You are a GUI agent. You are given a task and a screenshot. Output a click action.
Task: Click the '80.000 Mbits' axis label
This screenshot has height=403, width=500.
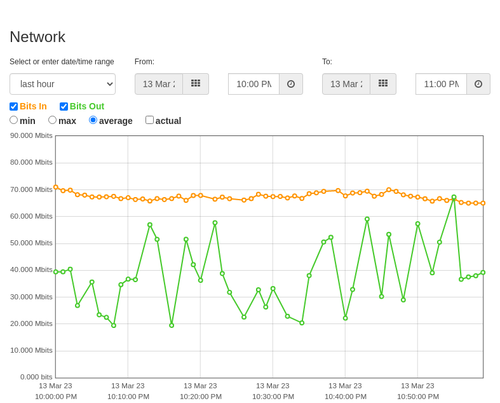[x=31, y=162]
